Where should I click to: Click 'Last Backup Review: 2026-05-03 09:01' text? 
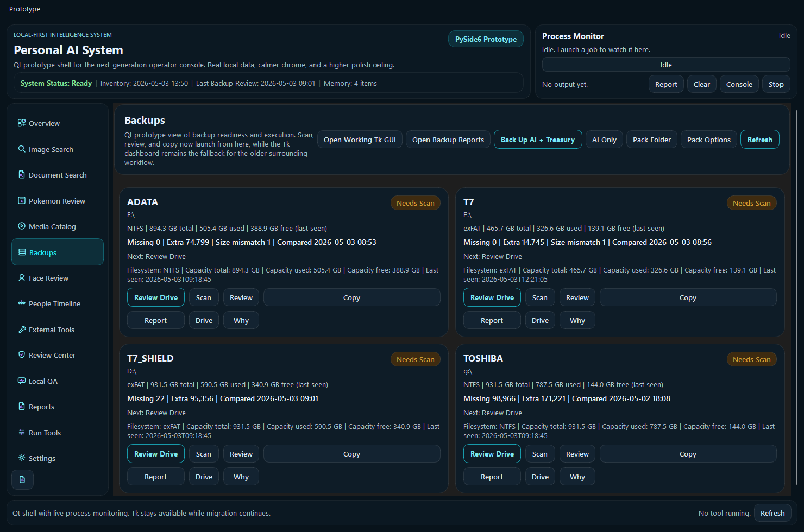[x=255, y=83]
